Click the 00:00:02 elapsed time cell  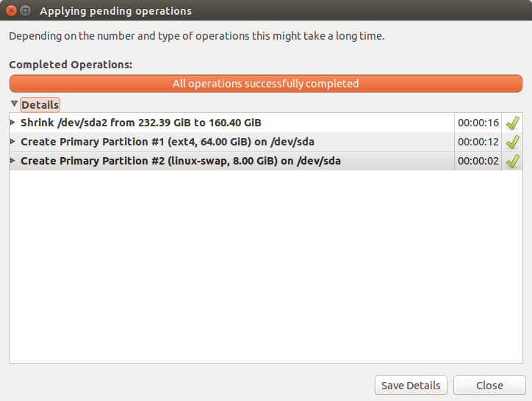(x=478, y=161)
